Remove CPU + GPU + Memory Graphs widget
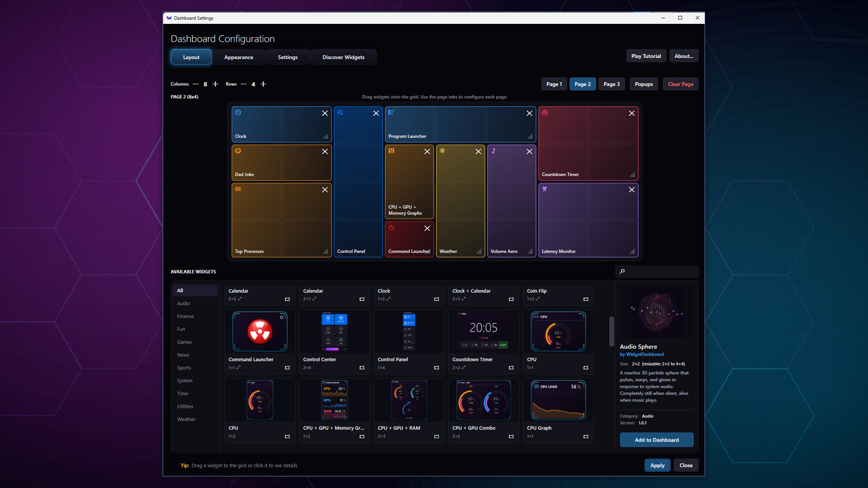This screenshot has height=488, width=868. coord(427,152)
